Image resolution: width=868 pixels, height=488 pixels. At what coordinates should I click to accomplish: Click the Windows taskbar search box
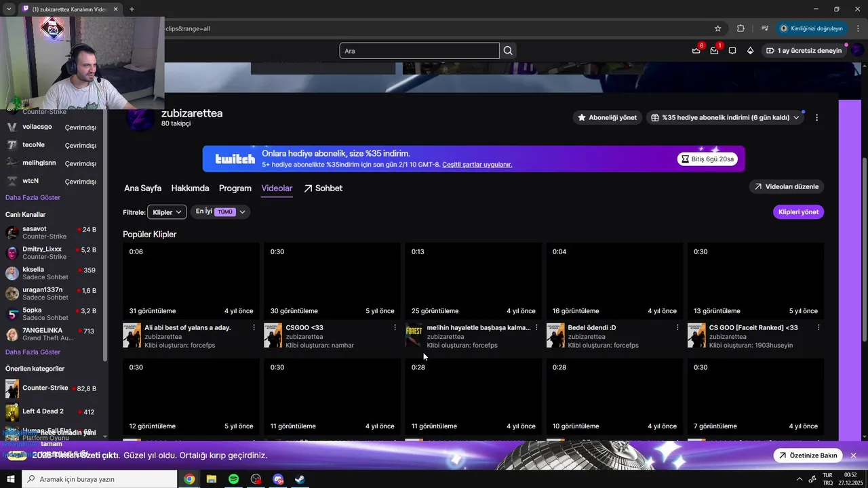pos(99,479)
